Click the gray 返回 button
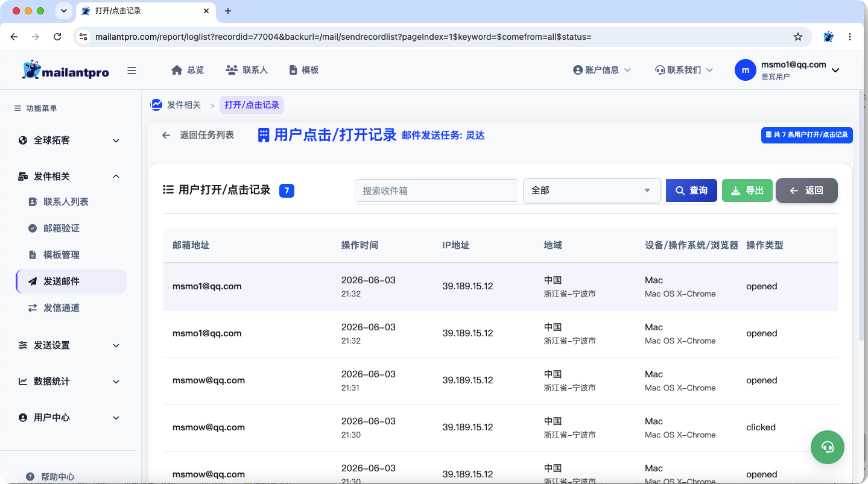The image size is (868, 484). [806, 190]
